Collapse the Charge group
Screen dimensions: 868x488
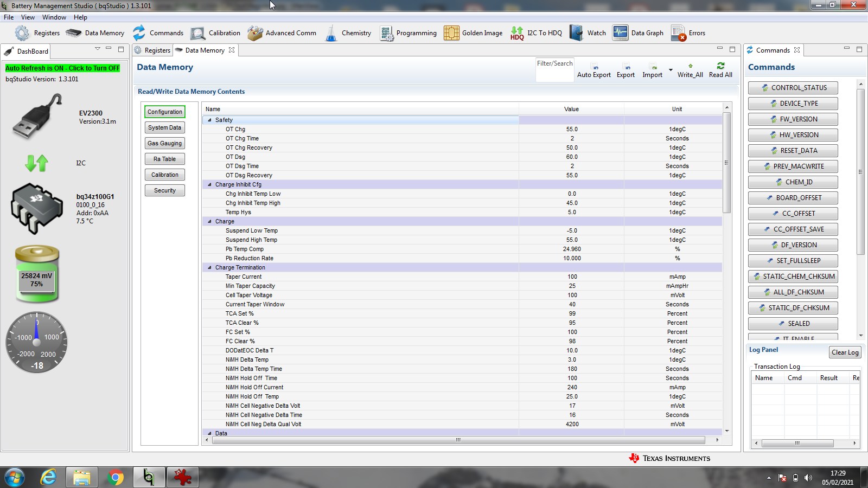tap(209, 221)
